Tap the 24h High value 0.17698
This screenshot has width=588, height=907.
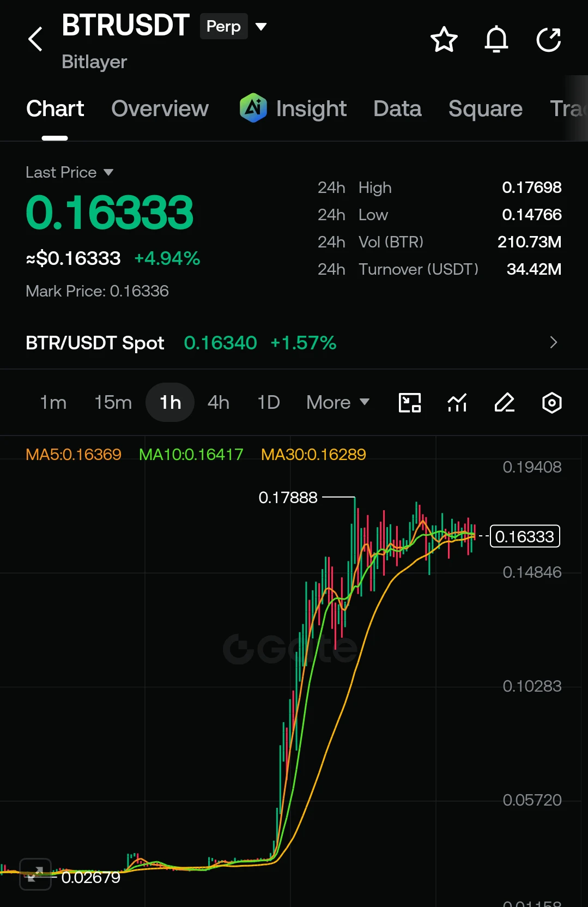tap(531, 188)
